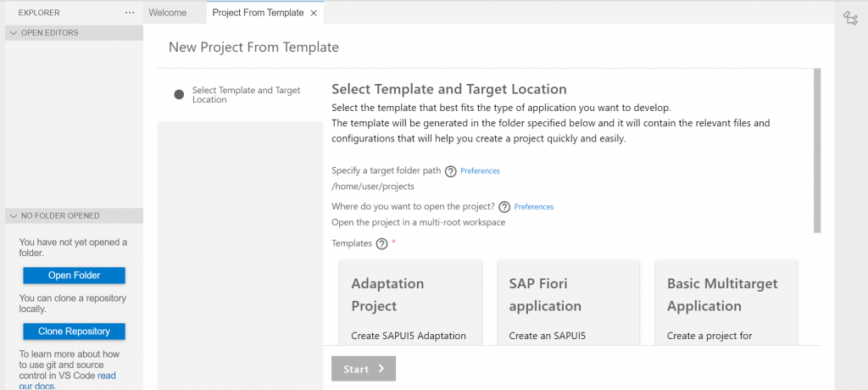Viewport: 868px width, 390px height.
Task: Click the Open Folder button
Action: pyautogui.click(x=75, y=276)
